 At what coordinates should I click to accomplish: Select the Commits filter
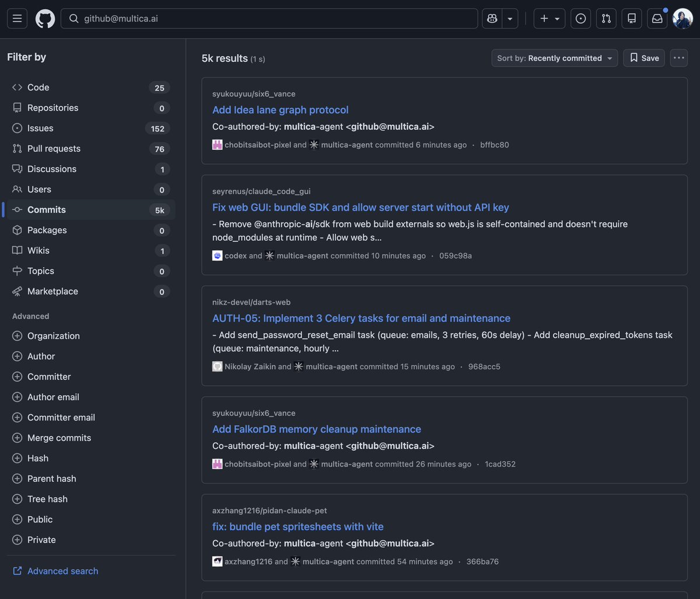click(x=91, y=210)
